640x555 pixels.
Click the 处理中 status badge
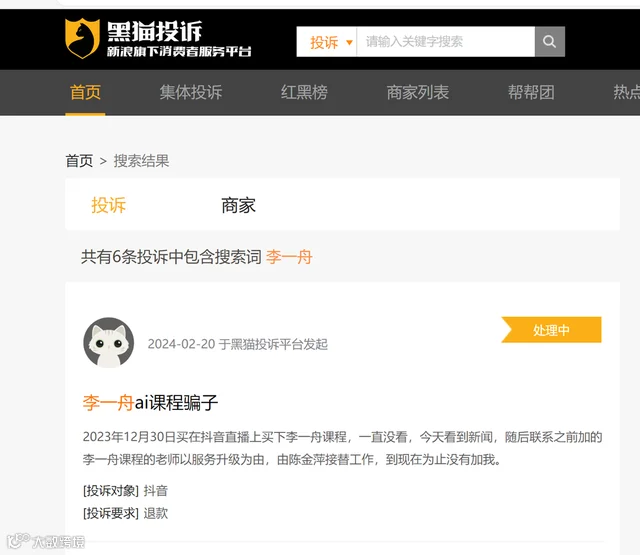551,330
